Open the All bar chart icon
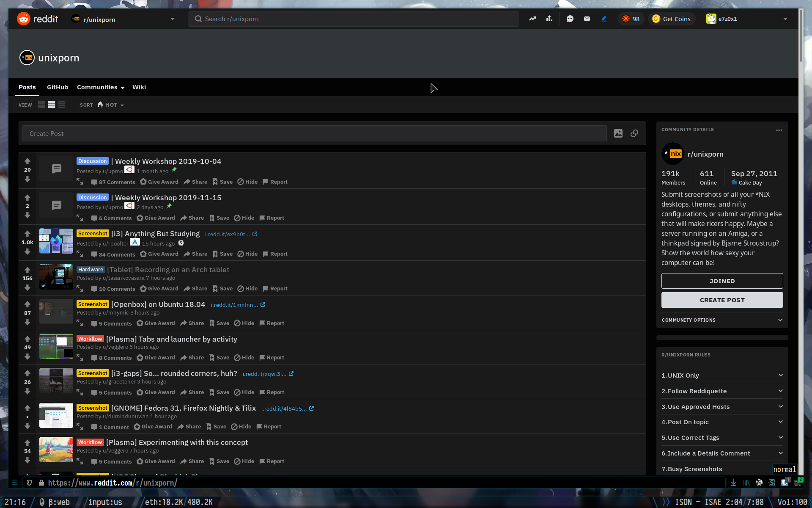 549,19
